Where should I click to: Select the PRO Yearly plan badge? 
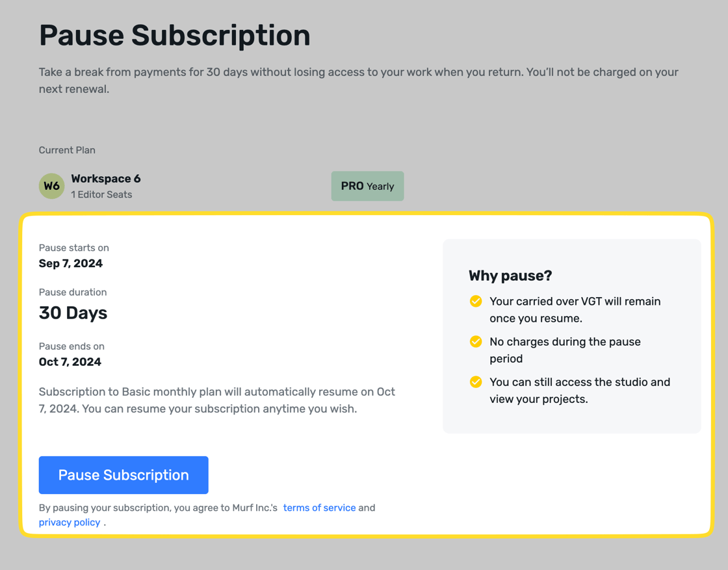[x=367, y=186]
